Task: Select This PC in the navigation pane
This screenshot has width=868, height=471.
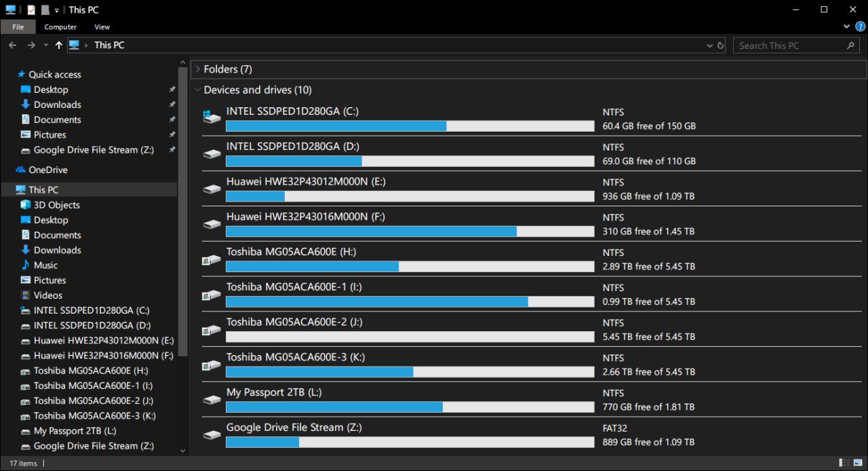Action: [89, 190]
